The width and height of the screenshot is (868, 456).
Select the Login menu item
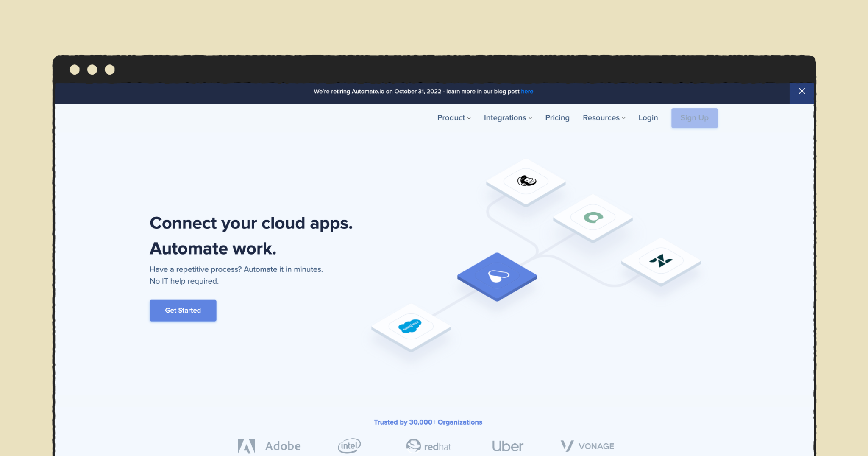tap(648, 118)
